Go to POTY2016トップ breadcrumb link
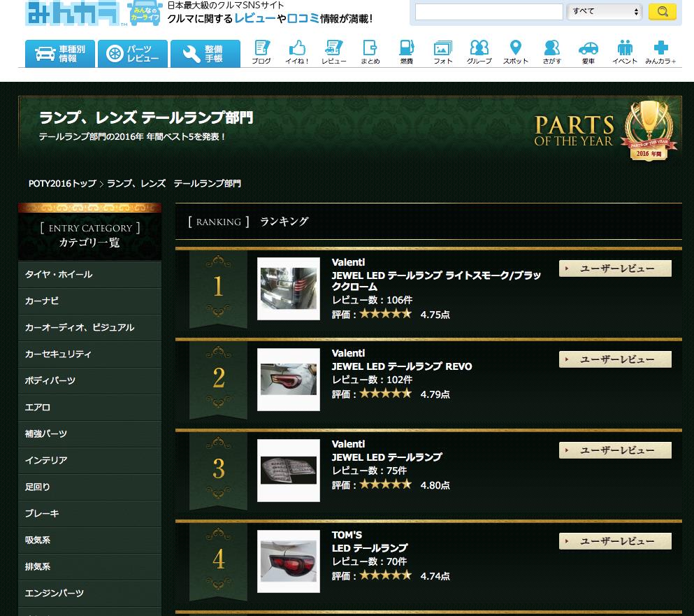Viewport: 694px width, 616px height. tap(62, 183)
